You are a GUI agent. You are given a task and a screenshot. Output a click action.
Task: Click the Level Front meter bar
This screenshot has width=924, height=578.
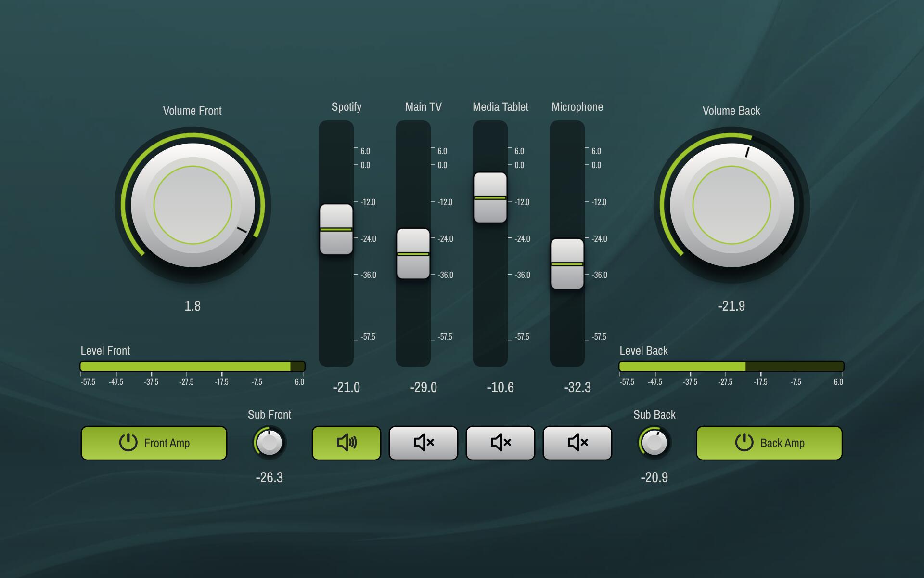(x=192, y=367)
